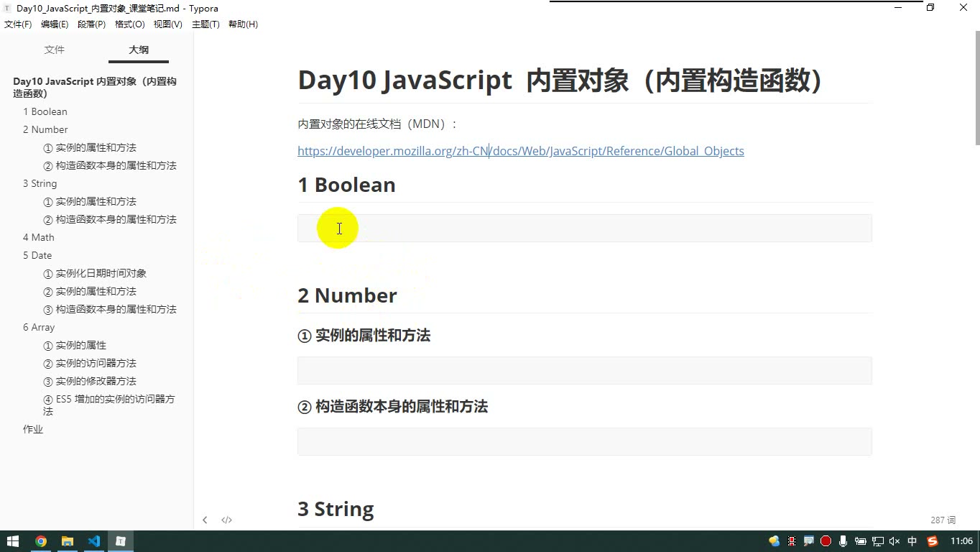Toggle the sidebar with the left chevron icon
This screenshot has width=980, height=552.
(x=205, y=520)
